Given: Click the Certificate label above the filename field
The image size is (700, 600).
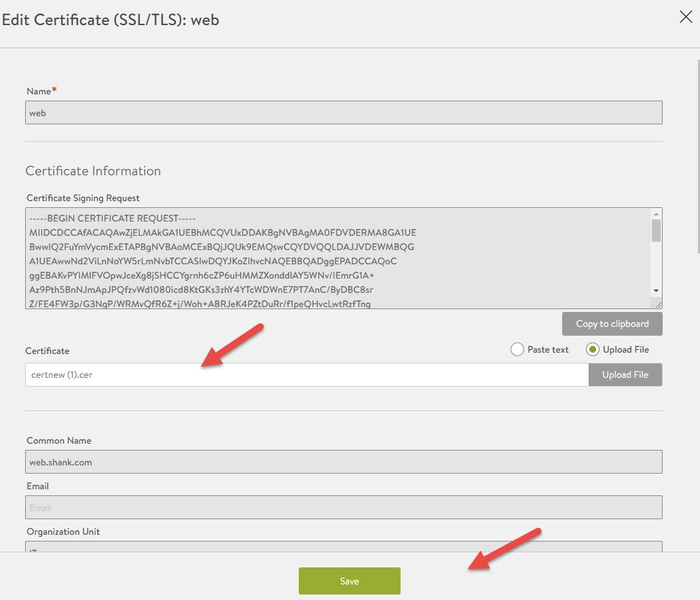Looking at the screenshot, I should point(46,351).
